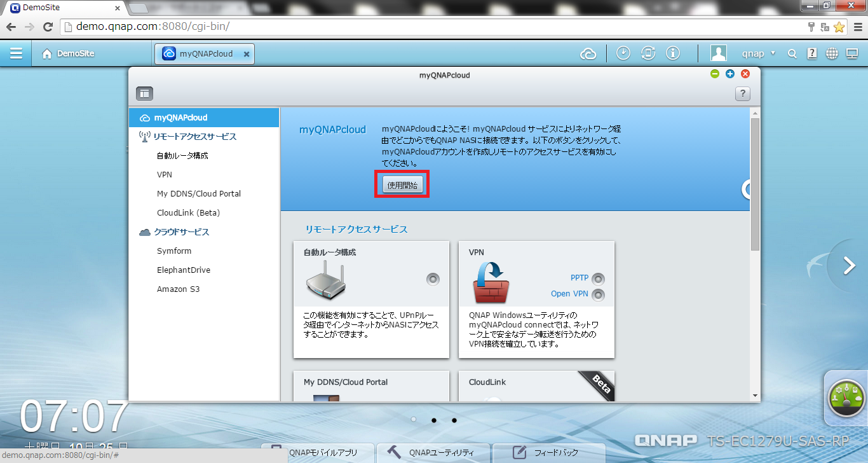Click the scrollbar down arrow
The height and width of the screenshot is (463, 868).
click(x=755, y=395)
